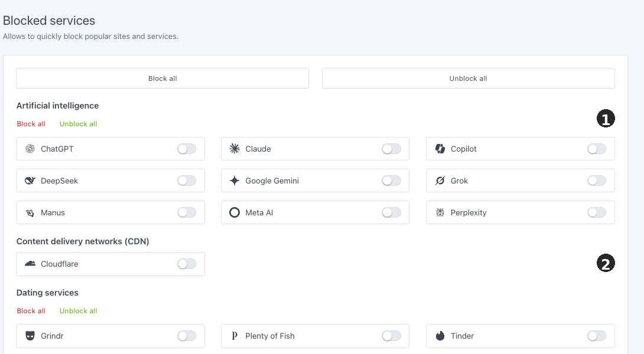The height and width of the screenshot is (354, 644).
Task: Toggle the DeepSeek block switch
Action: (x=187, y=181)
